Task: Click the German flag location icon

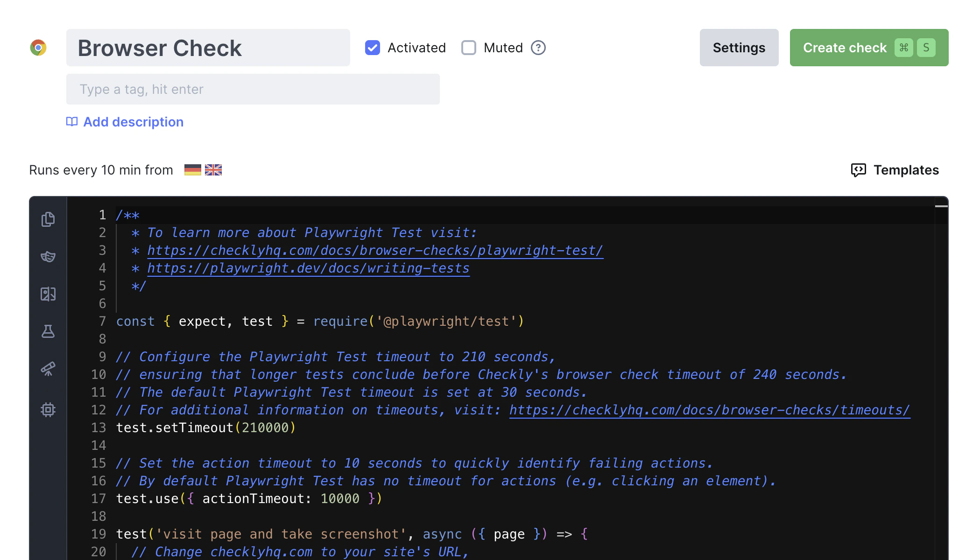Action: click(193, 169)
